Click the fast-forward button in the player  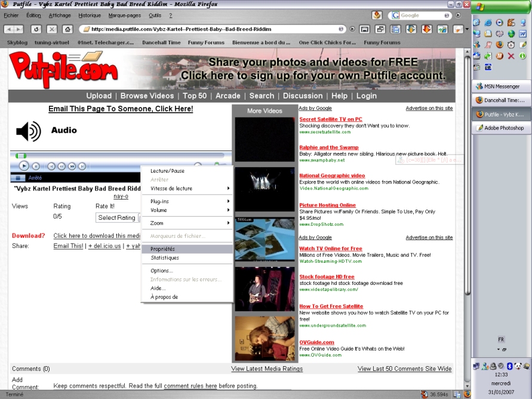click(x=72, y=166)
